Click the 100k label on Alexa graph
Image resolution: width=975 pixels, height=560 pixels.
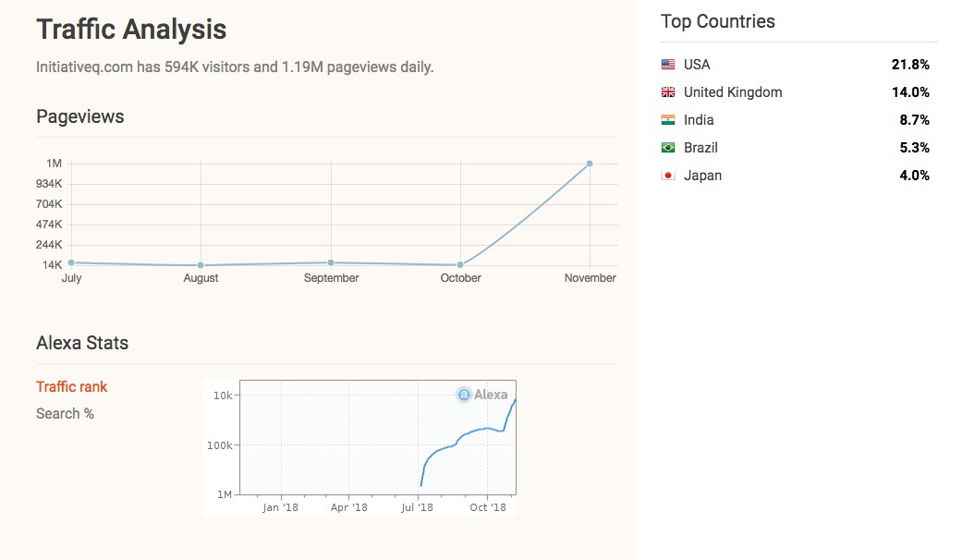click(220, 445)
